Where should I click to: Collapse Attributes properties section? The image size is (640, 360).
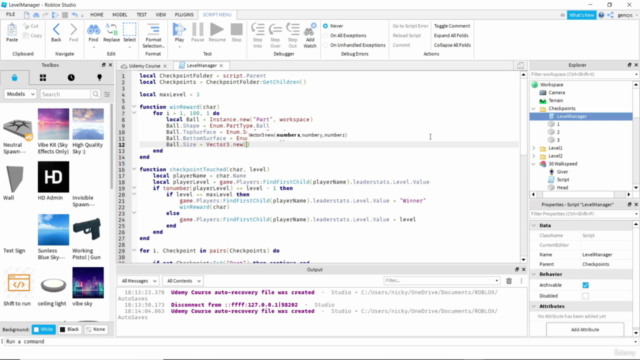pyautogui.click(x=534, y=306)
